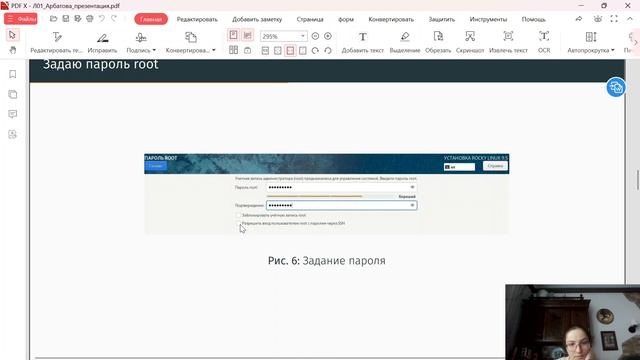Viewport: 640px width, 360px height.
Task: Fit page to window
Action: click(278, 51)
